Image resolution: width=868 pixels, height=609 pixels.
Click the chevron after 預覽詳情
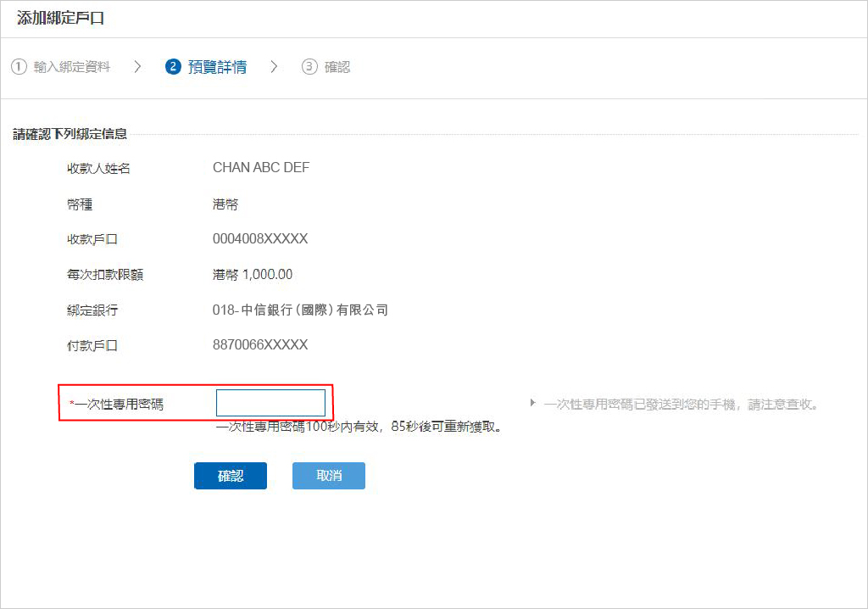pyautogui.click(x=274, y=67)
